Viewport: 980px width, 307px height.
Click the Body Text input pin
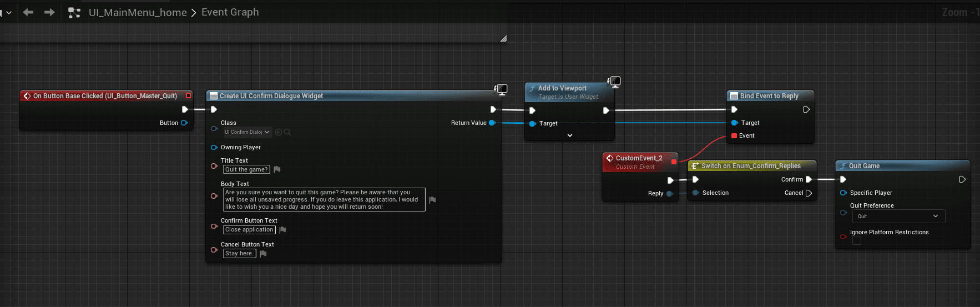click(214, 196)
